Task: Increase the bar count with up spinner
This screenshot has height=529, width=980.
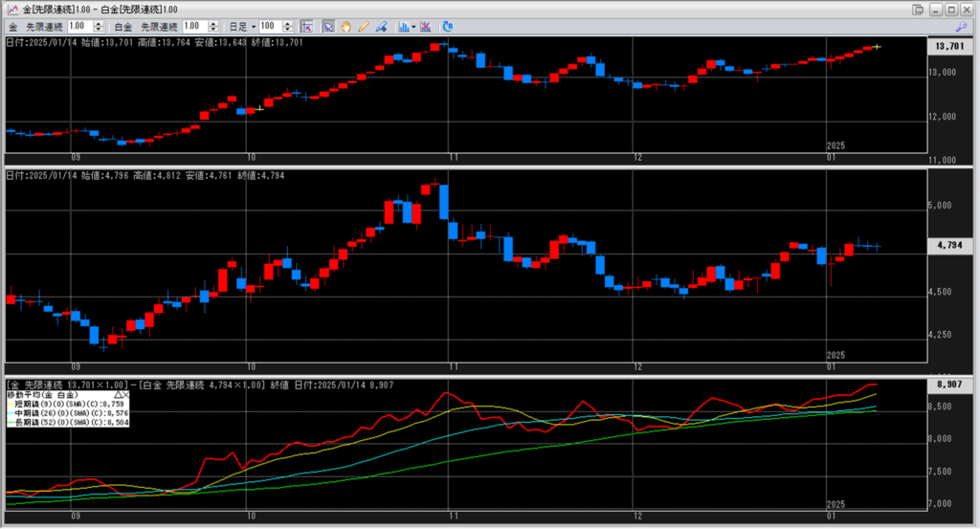Action: [x=287, y=24]
